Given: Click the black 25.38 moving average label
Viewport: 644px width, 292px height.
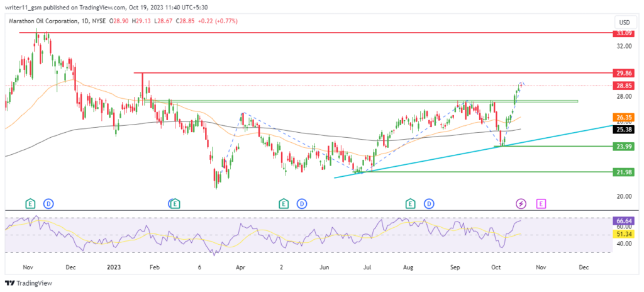Looking at the screenshot, I should [x=623, y=129].
